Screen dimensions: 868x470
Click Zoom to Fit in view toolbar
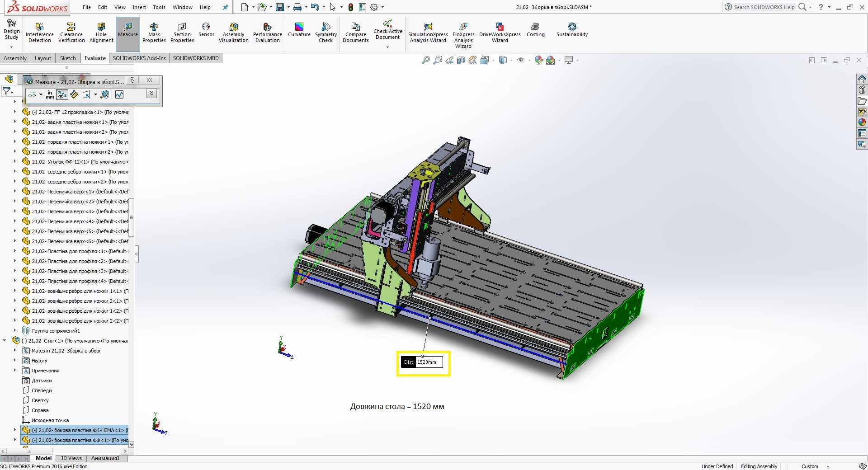[426, 60]
